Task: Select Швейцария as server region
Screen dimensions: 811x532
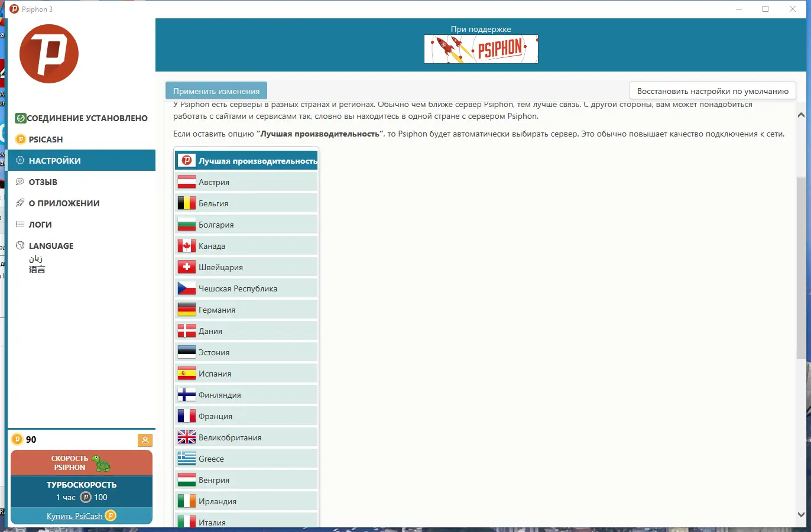Action: pyautogui.click(x=246, y=267)
